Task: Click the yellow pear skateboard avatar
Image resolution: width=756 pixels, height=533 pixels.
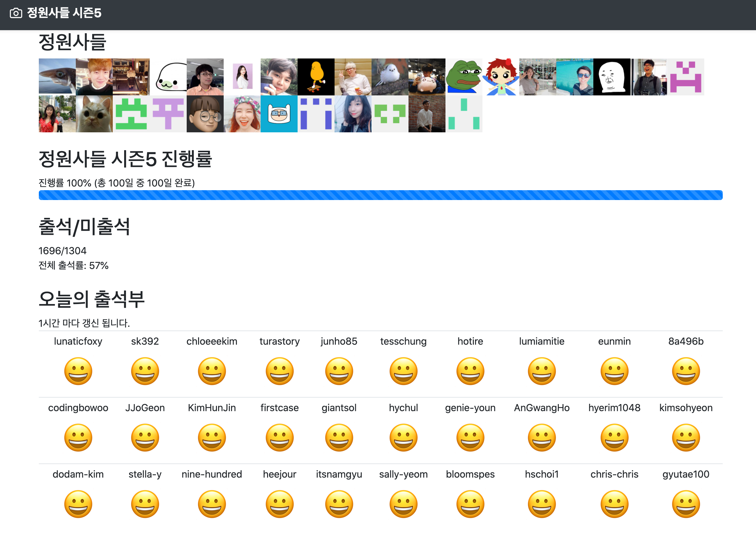Action: coord(316,77)
